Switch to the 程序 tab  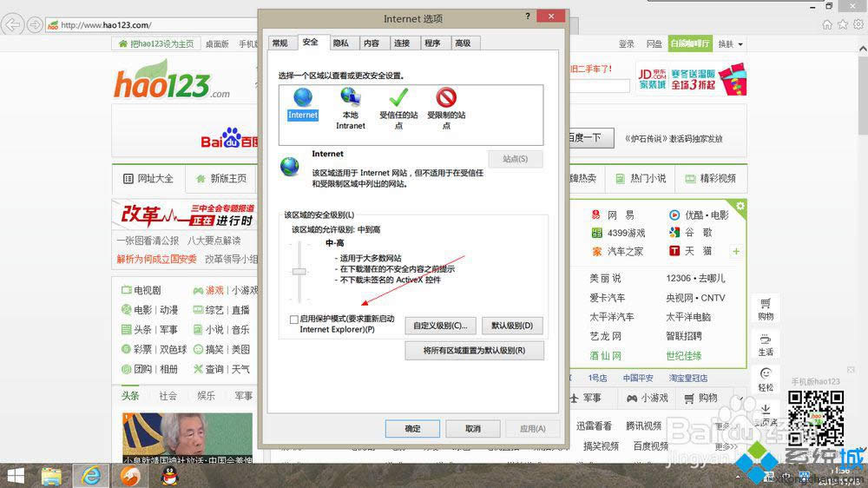point(432,43)
